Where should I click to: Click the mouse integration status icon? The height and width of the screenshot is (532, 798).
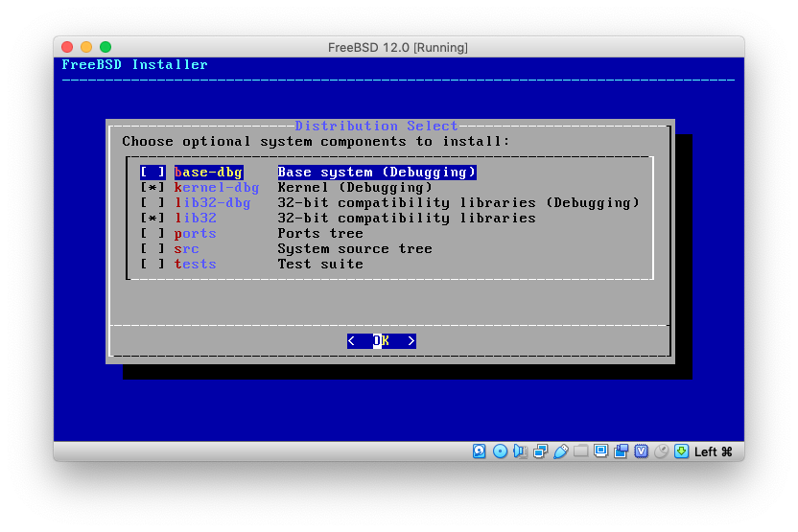[661, 451]
